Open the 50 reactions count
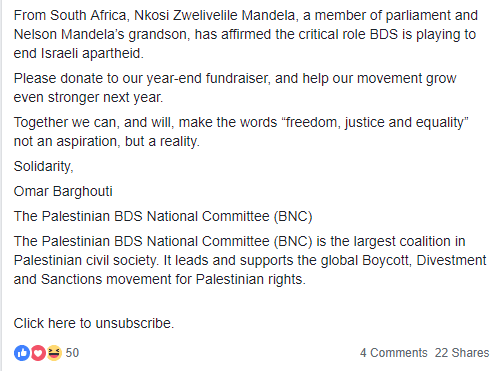501x371 pixels. [72, 353]
